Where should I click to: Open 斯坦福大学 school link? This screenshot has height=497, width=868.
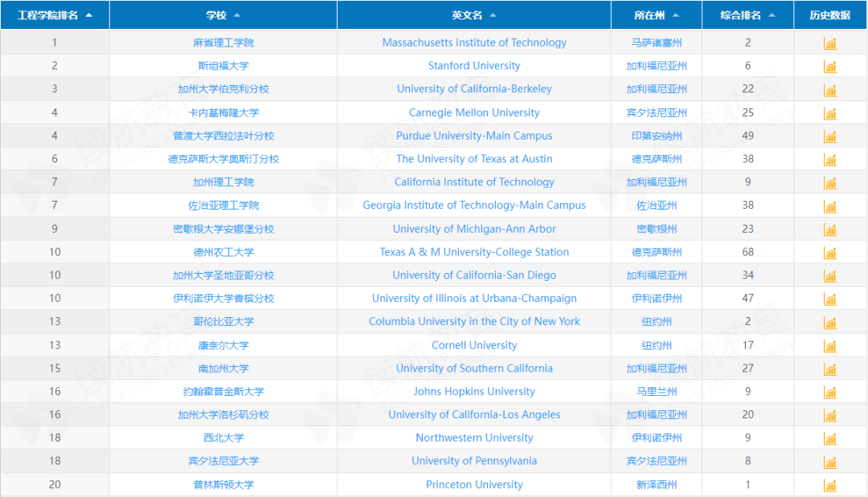coord(223,66)
